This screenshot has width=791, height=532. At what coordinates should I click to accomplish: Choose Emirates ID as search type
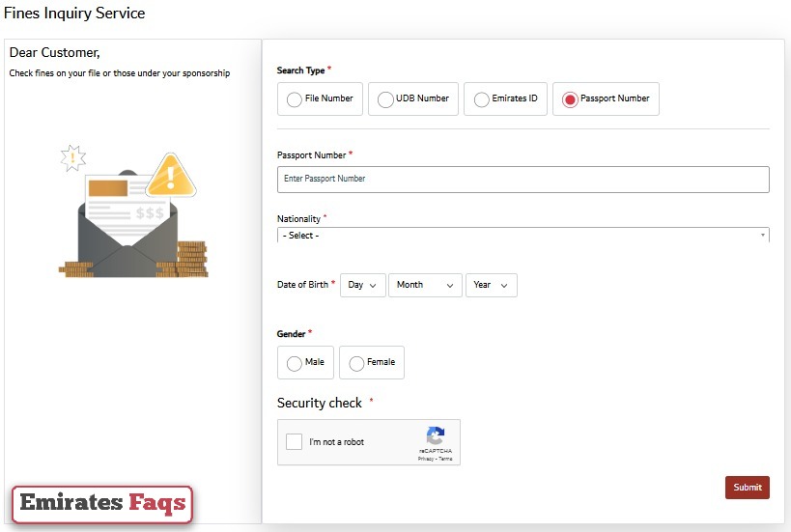481,99
